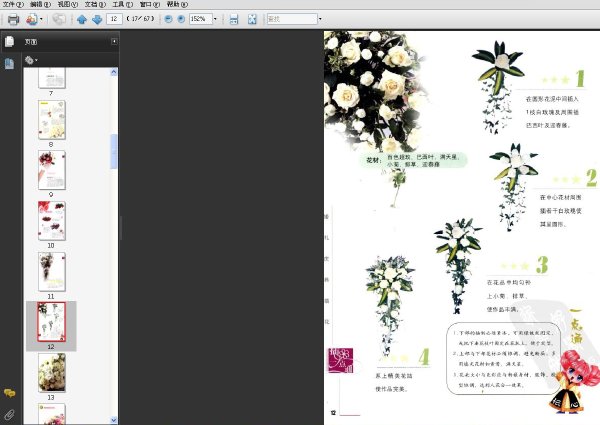
Task: Open the zoom level dropdown arrow
Action: coord(215,19)
